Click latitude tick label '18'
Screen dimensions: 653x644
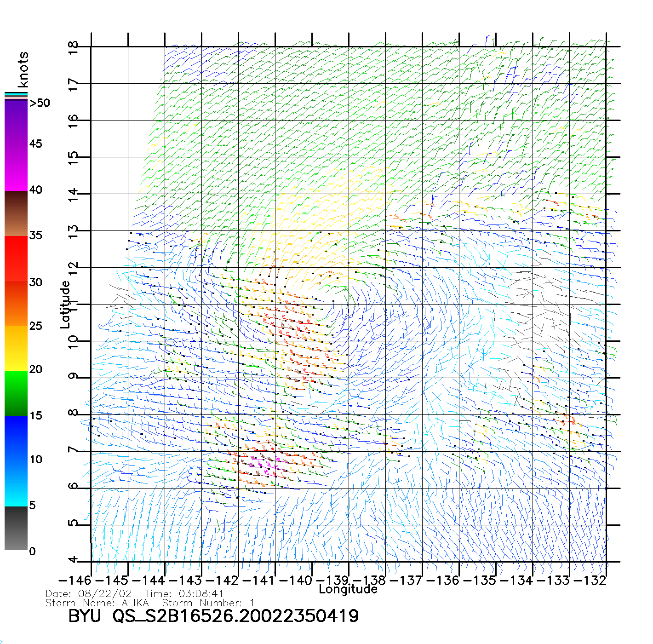click(73, 47)
